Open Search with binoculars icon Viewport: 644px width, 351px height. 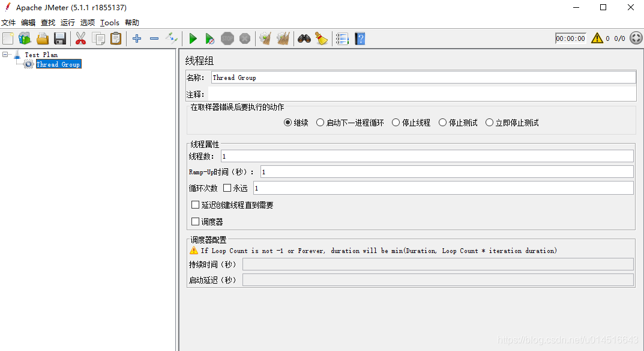pos(304,38)
